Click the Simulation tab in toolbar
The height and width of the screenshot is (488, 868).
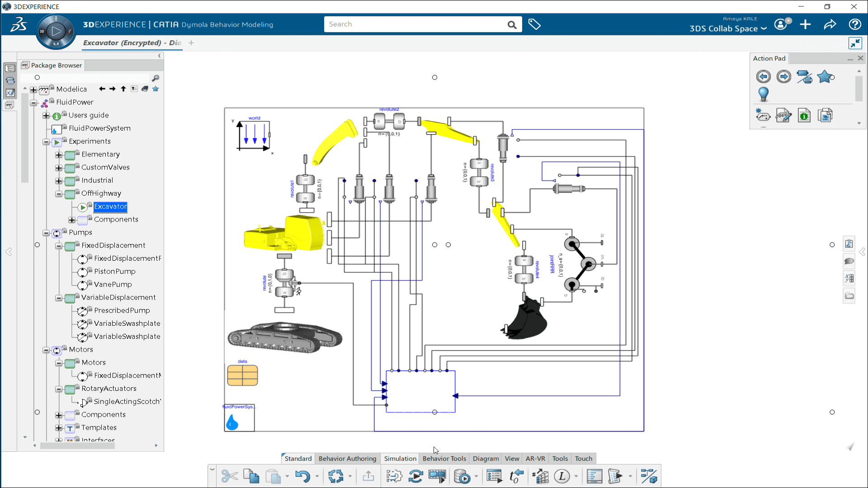click(x=400, y=458)
